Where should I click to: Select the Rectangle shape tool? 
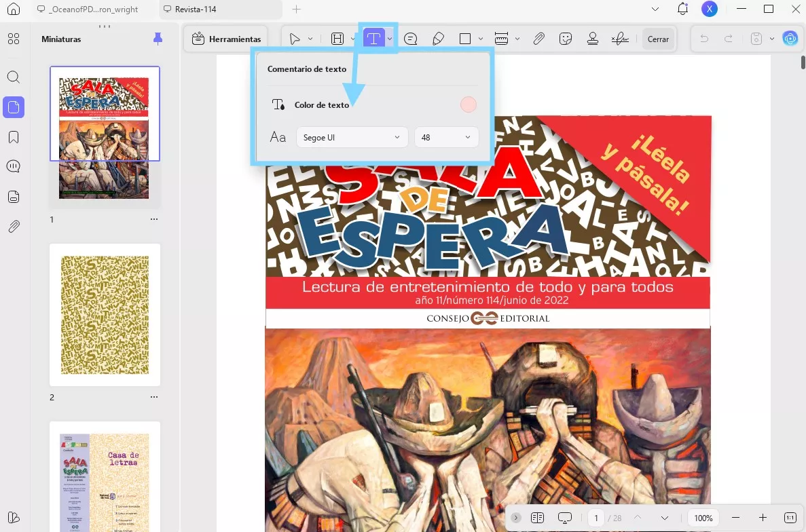[465, 39]
